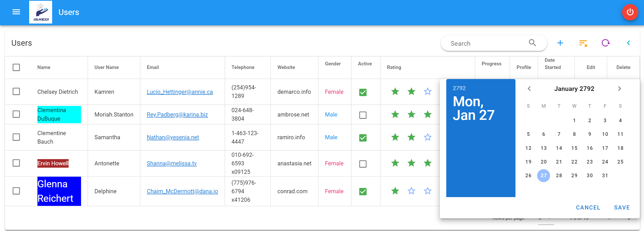Refresh the users table
644x233 pixels.
pos(606,43)
